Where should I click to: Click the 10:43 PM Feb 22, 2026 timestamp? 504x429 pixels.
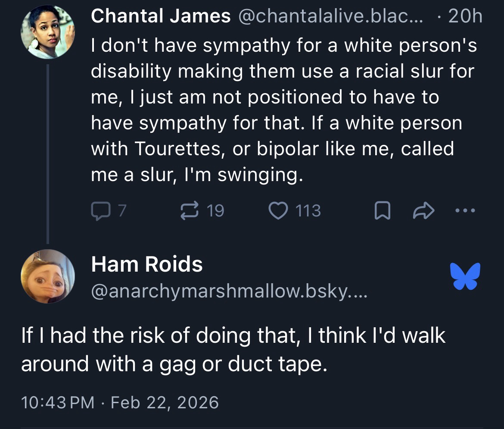click(x=120, y=402)
